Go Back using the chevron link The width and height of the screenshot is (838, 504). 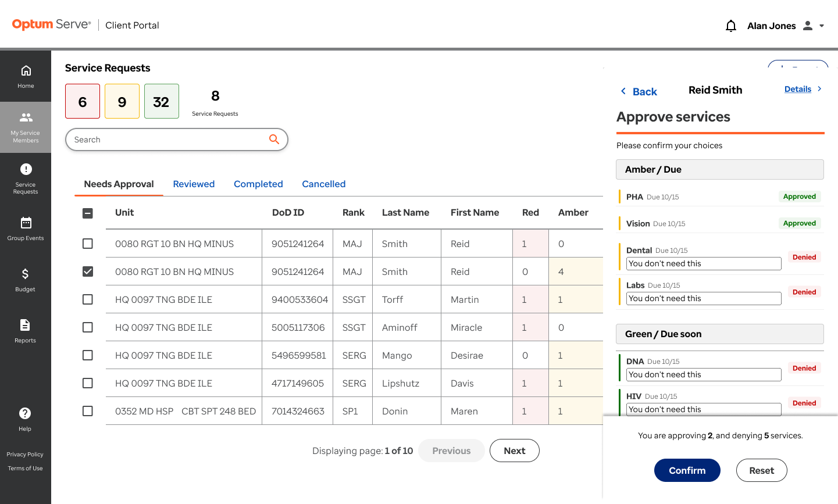(x=639, y=92)
